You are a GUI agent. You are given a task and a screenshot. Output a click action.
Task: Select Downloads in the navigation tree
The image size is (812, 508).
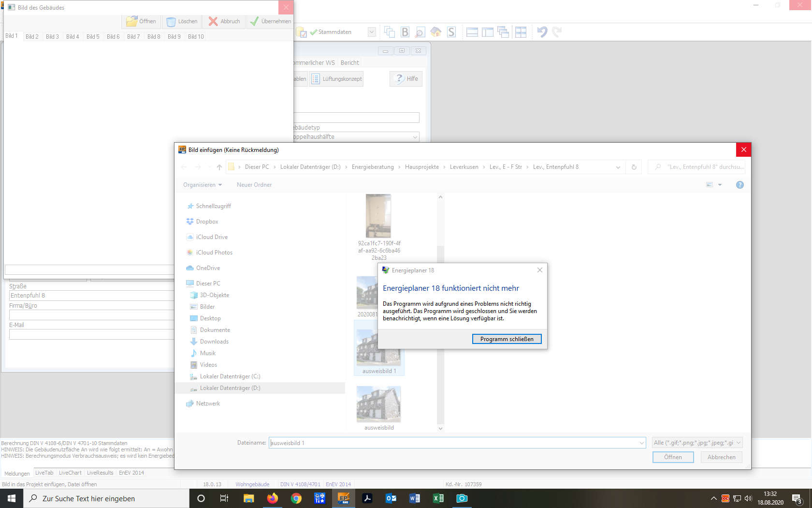pyautogui.click(x=214, y=342)
